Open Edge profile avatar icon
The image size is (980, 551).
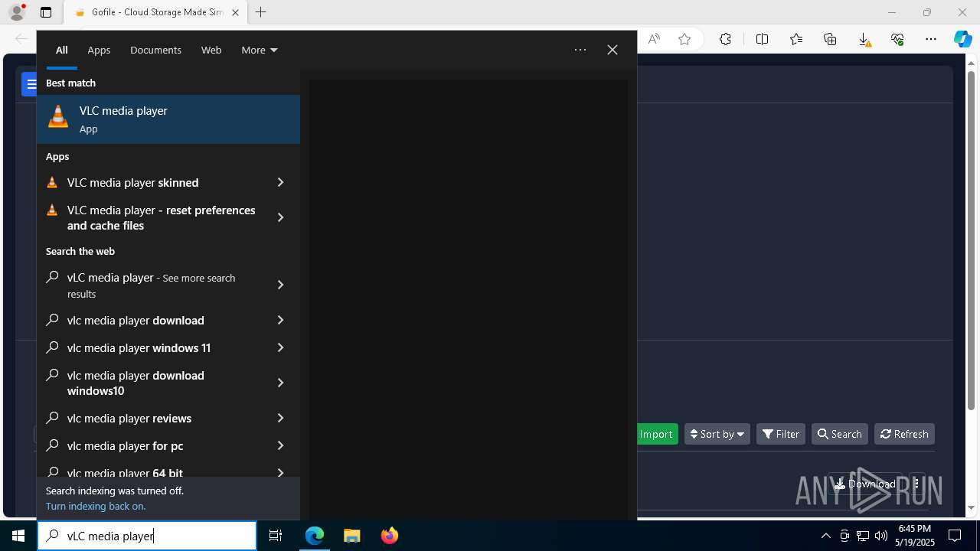[17, 12]
